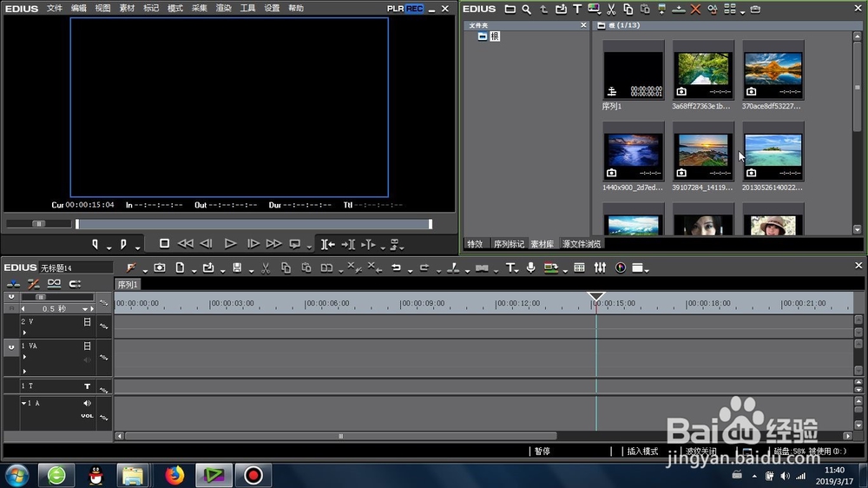The width and height of the screenshot is (868, 488).
Task: Open vectorscope waveform icon in timeline toolbar
Action: point(621,268)
